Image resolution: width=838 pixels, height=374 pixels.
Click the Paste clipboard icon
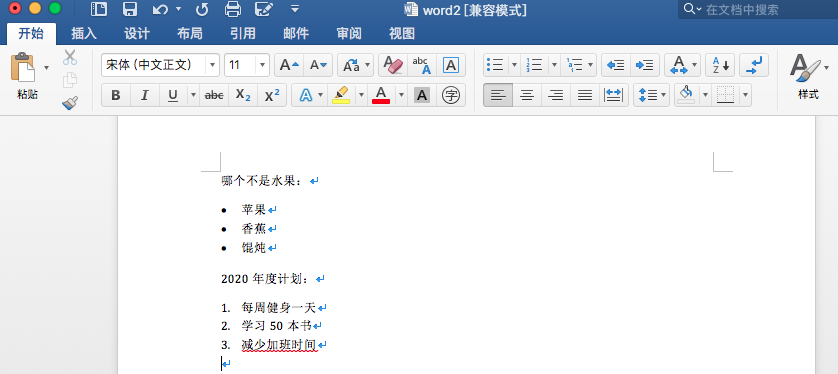coord(23,67)
